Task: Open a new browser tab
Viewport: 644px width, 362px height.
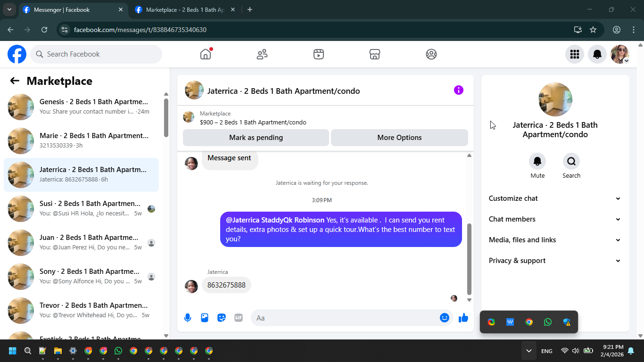Action: pos(250,9)
